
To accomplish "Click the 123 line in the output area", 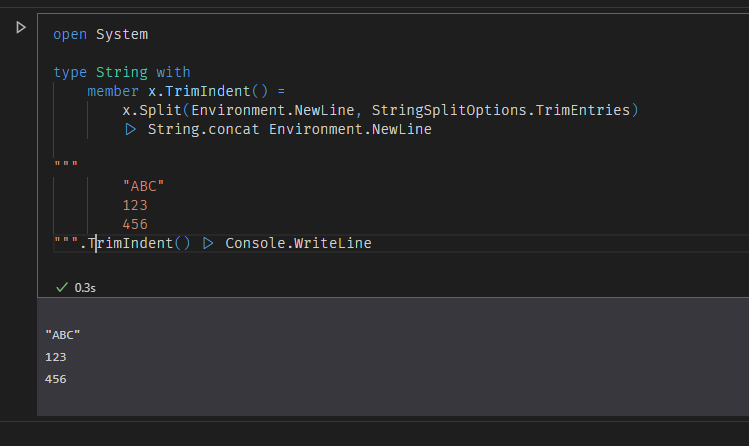I will point(55,357).
